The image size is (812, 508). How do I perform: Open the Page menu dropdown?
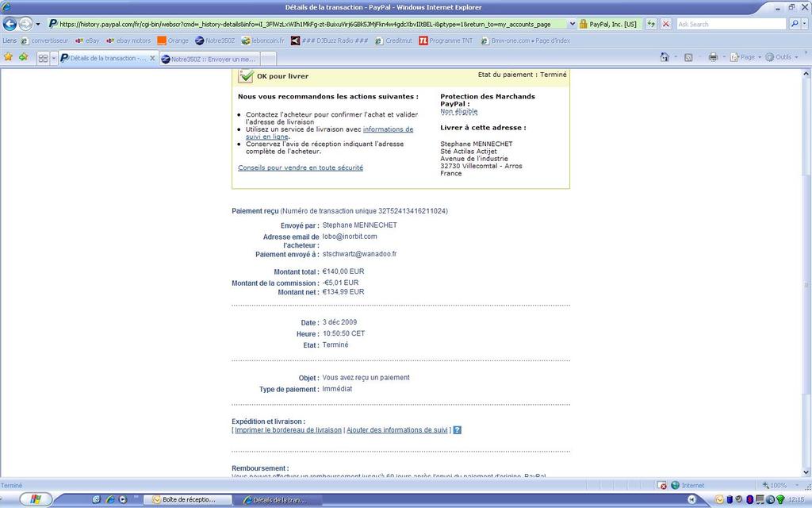746,57
